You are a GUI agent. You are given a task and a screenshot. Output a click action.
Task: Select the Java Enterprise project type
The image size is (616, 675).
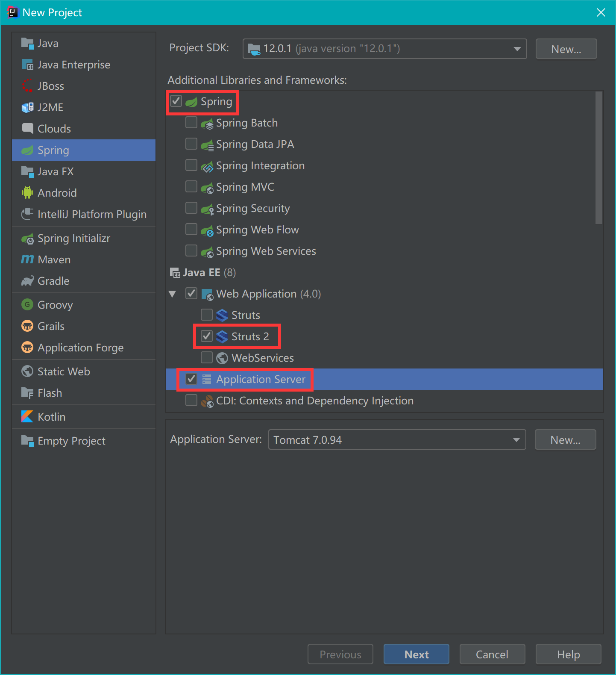click(84, 65)
